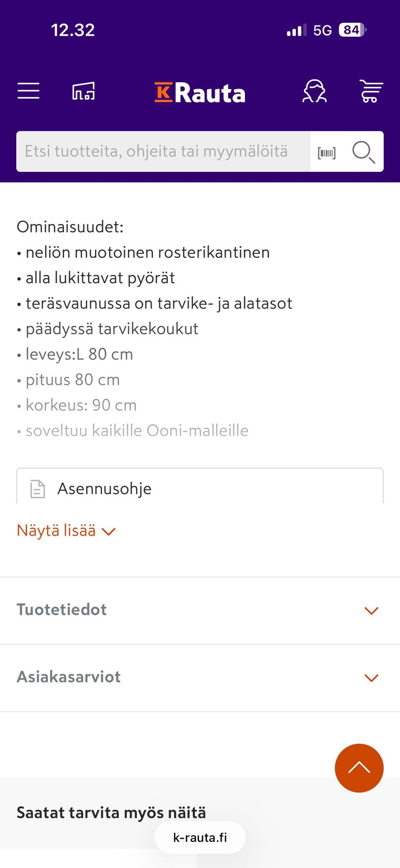Click the K-Rauta logo
This screenshot has width=400, height=868.
200,93
